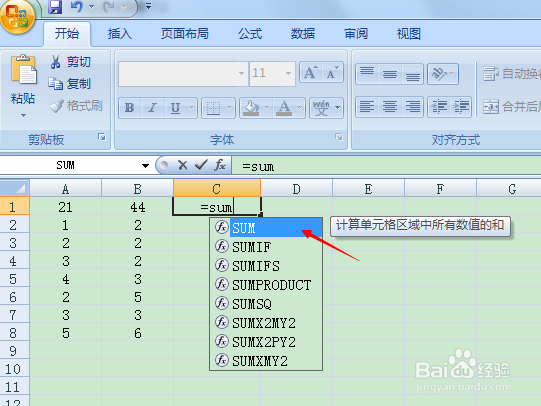Customize the Quick Access Toolbar dropdown
Viewport: 541px width, 406px height.
point(148,6)
